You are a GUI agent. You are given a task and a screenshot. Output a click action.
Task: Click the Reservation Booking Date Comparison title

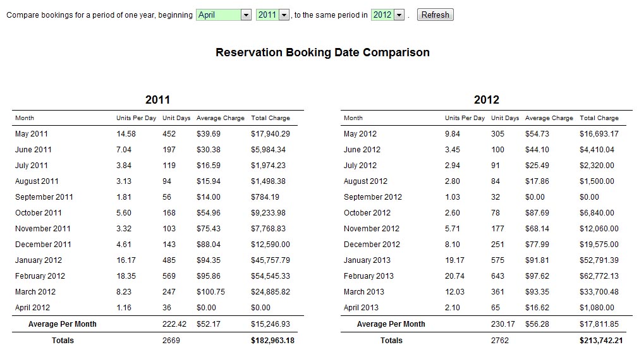click(322, 52)
